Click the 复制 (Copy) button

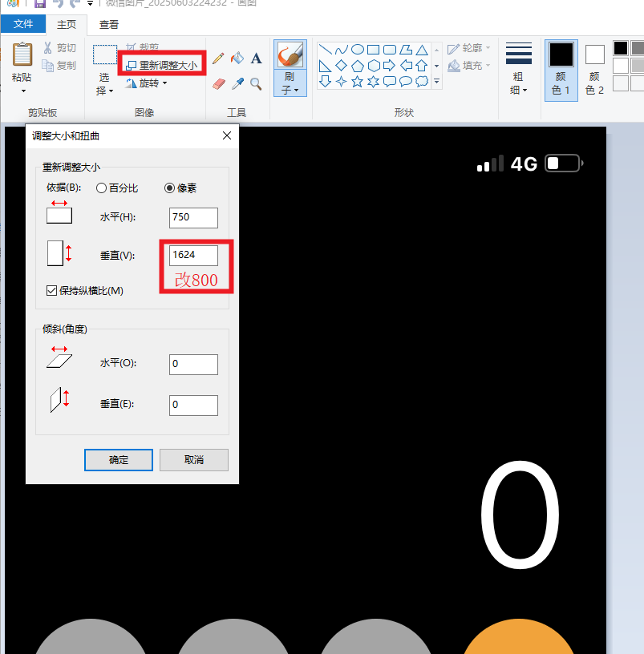tap(60, 66)
